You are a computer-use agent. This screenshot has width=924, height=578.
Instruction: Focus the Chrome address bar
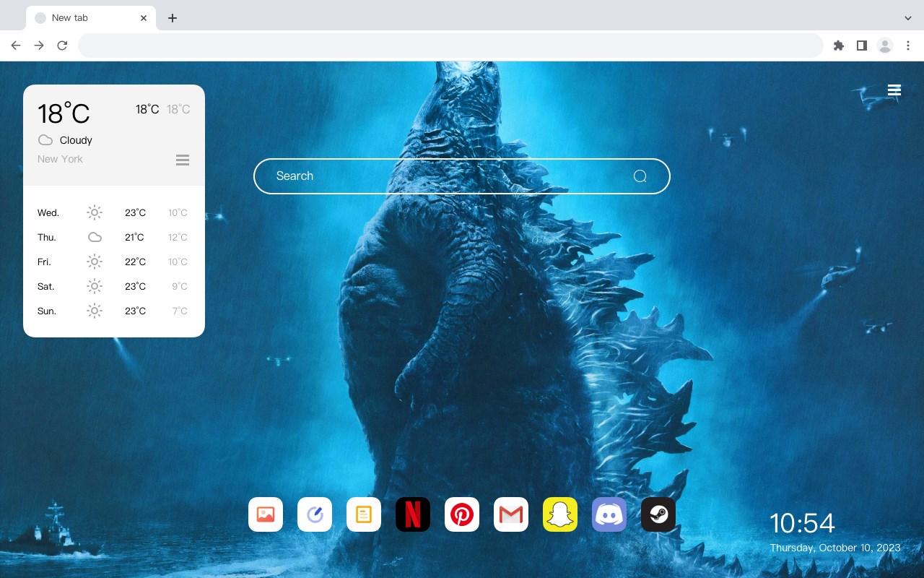click(450, 46)
